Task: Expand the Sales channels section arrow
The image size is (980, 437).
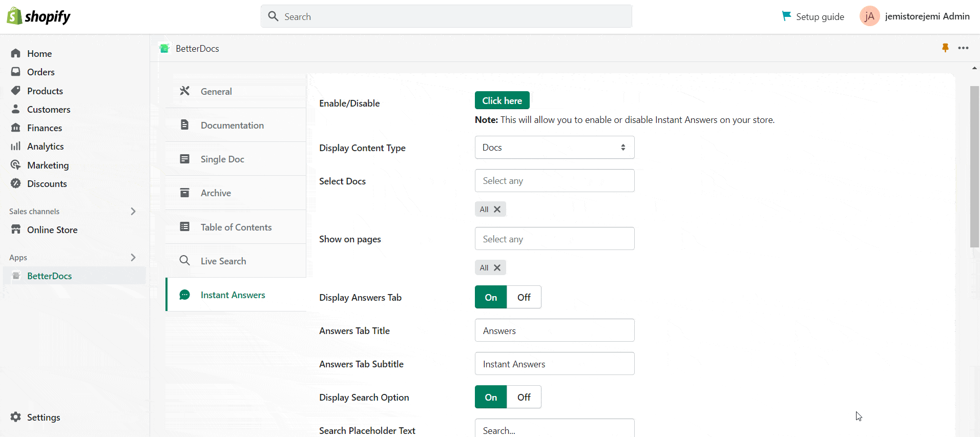Action: click(x=133, y=211)
